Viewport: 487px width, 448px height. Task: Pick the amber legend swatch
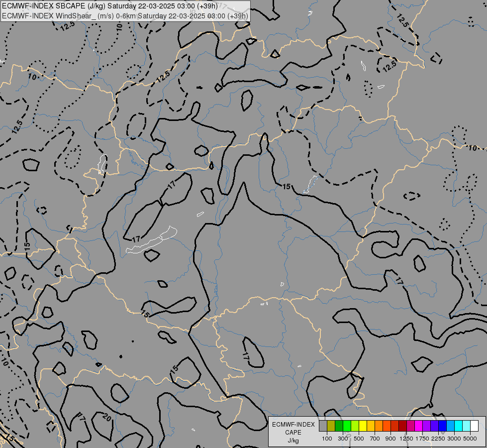pos(371,426)
